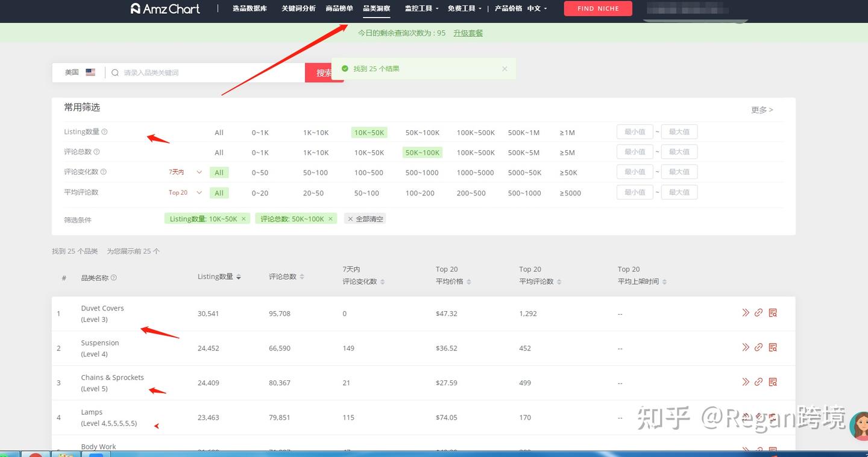Open the 中文 language dropdown
Screen dimensions: 868x457
tap(537, 8)
